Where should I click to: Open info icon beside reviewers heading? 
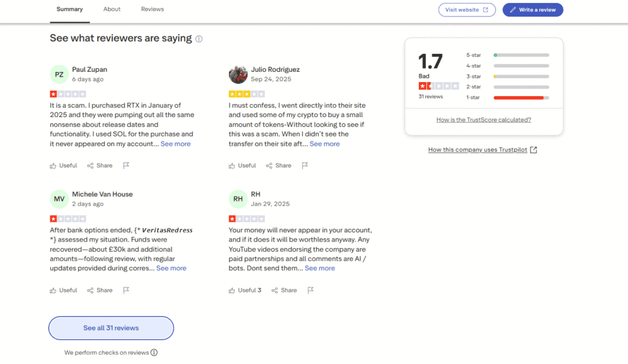(199, 39)
